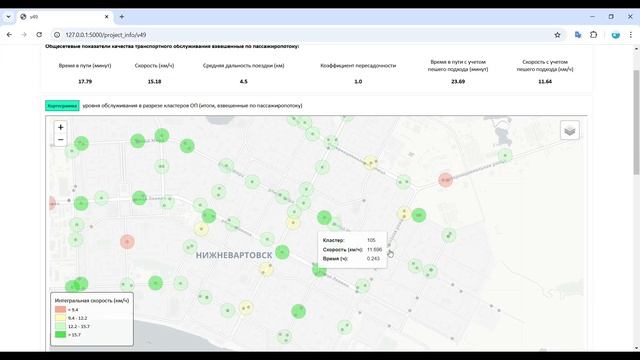Image resolution: width=640 pixels, height=360 pixels.
Task: Open the tab search dropdown
Action: pyautogui.click(x=8, y=17)
